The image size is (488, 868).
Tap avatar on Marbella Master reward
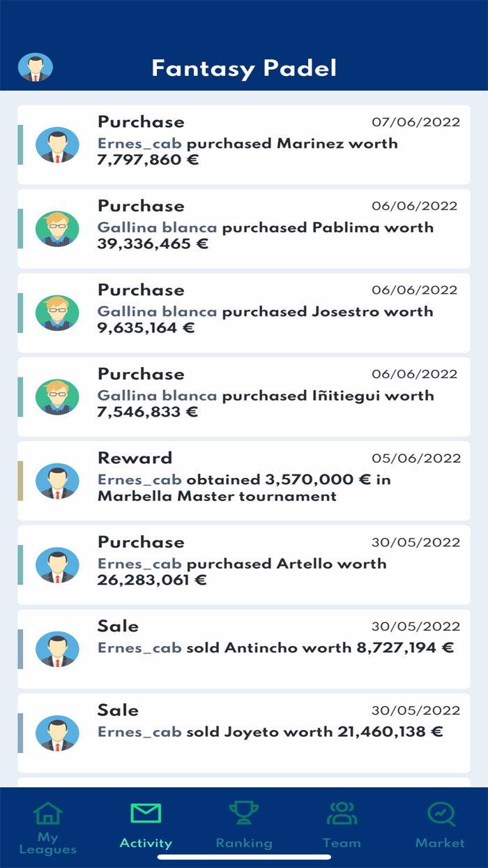coord(57,481)
